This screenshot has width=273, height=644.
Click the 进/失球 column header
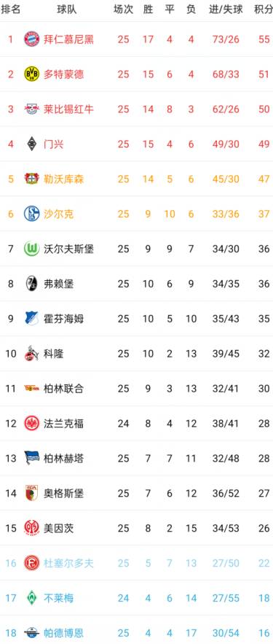[226, 9]
